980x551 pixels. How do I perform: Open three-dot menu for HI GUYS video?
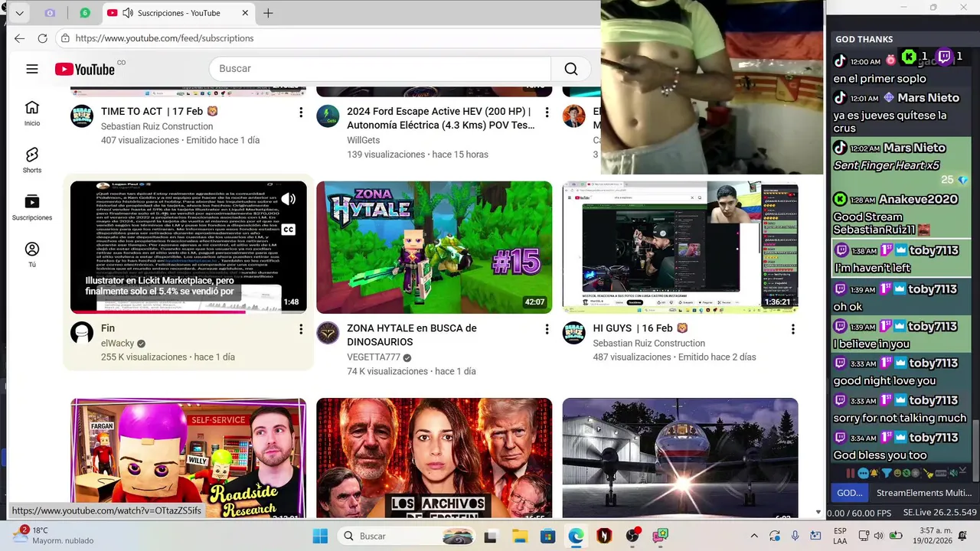click(792, 329)
